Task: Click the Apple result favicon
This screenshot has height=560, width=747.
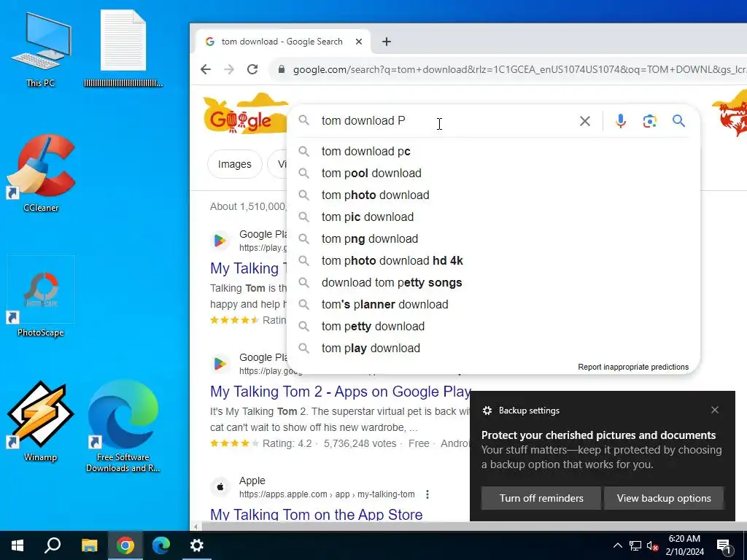Action: [x=220, y=486]
